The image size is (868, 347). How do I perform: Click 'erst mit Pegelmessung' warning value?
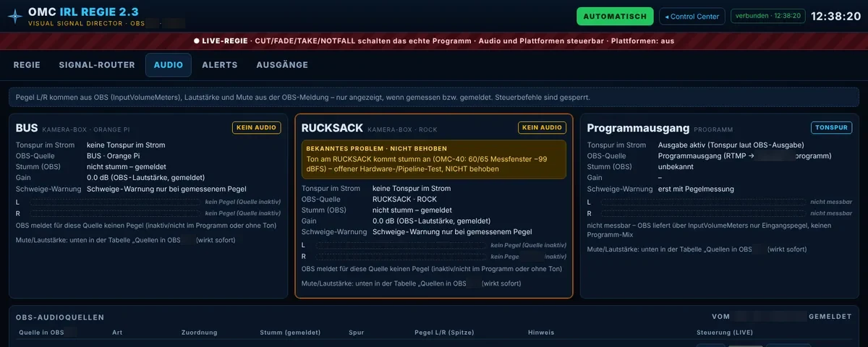(x=696, y=189)
